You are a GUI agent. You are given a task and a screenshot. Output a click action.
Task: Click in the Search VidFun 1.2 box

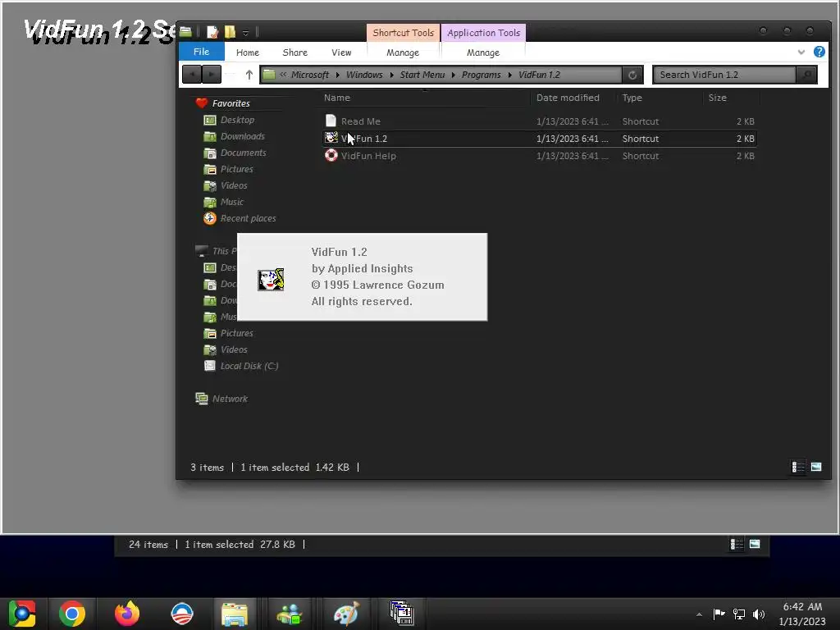point(725,75)
